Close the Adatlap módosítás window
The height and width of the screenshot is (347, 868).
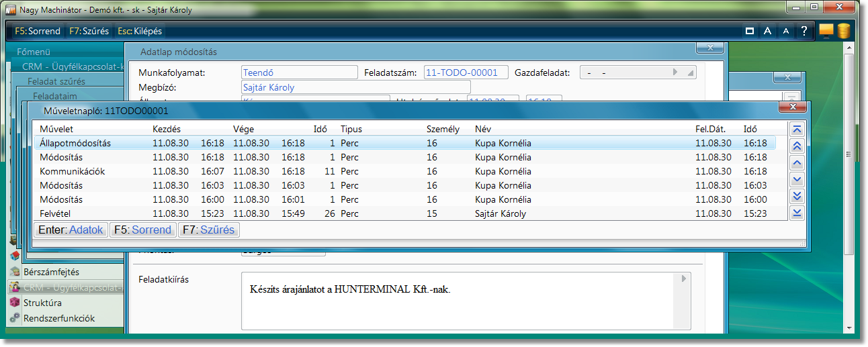pos(709,48)
